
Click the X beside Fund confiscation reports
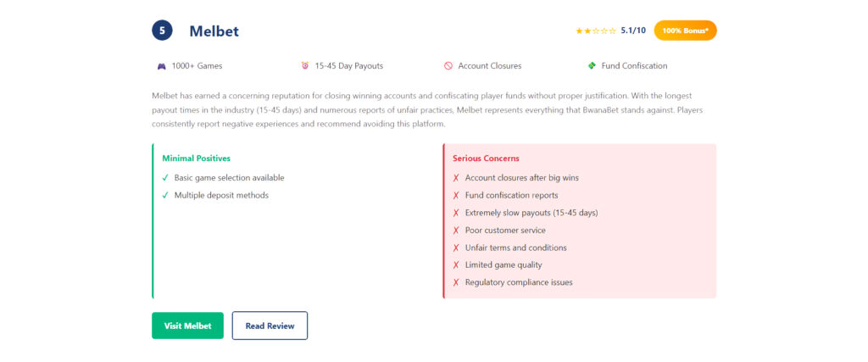[x=456, y=196]
